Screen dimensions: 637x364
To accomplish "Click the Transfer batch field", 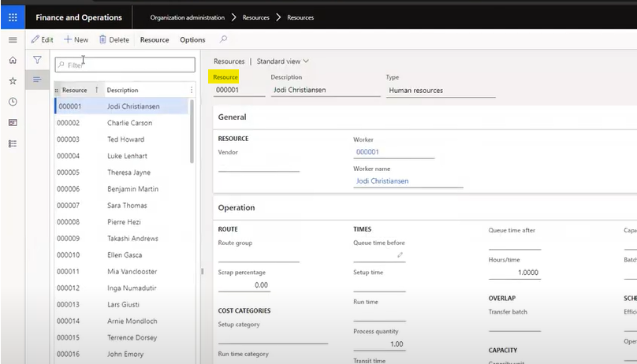I will (515, 325).
